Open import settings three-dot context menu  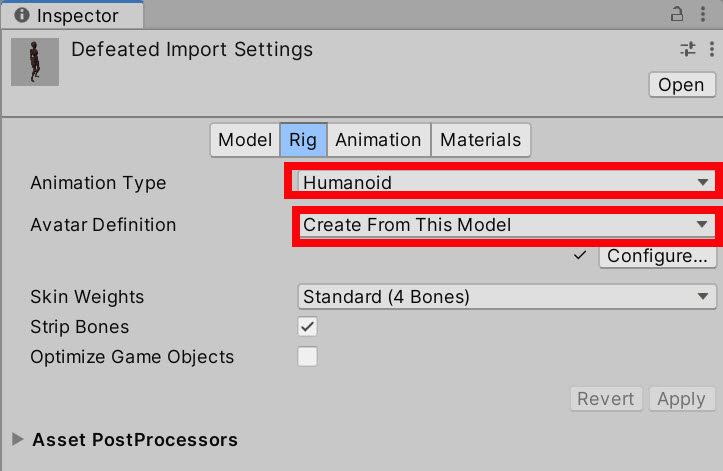point(712,49)
